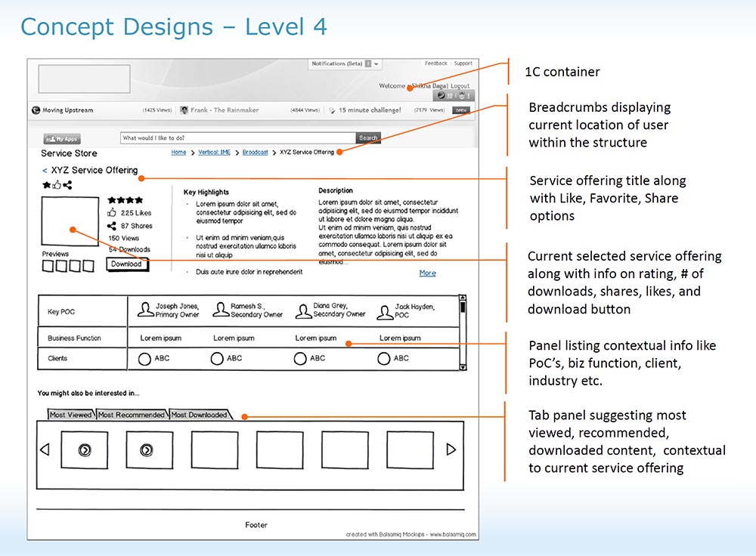Click the round icon beside the 10 count

click(x=442, y=95)
